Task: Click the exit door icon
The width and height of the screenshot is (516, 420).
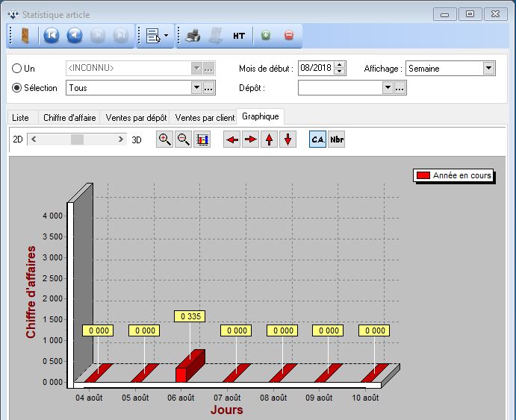Action: pos(25,35)
